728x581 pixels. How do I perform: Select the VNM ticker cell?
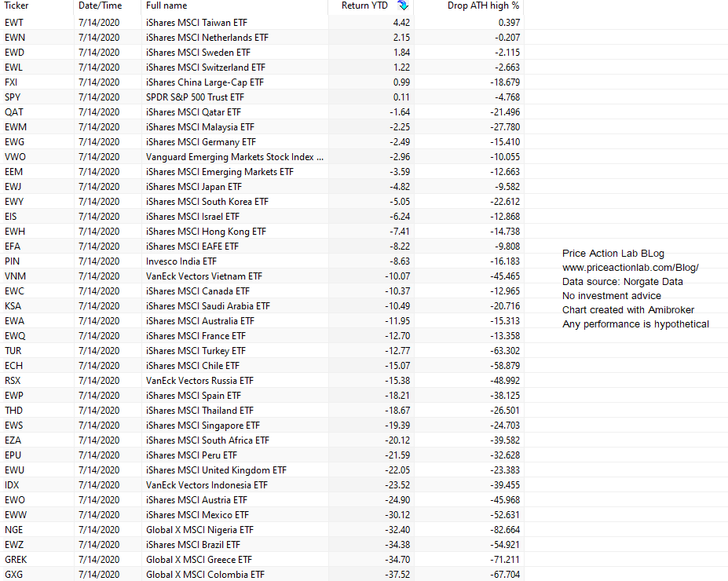[x=16, y=276]
